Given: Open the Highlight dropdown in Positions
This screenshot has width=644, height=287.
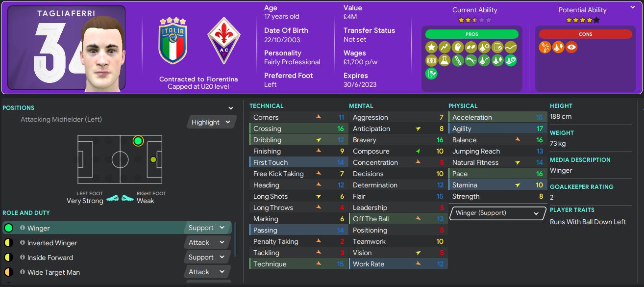Looking at the screenshot, I should (x=211, y=122).
